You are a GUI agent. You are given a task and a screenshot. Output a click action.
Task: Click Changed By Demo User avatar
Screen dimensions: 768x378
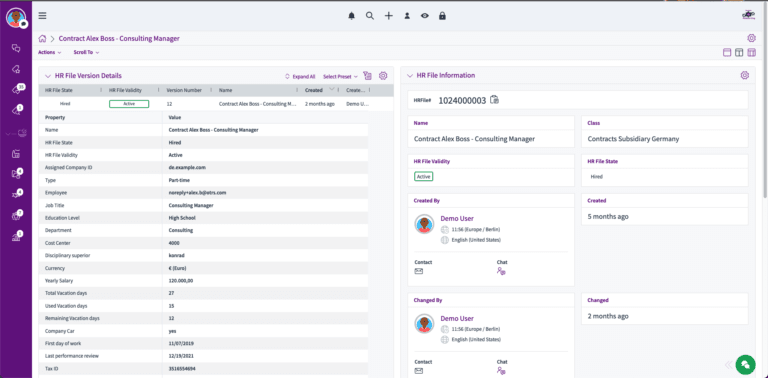tap(424, 324)
